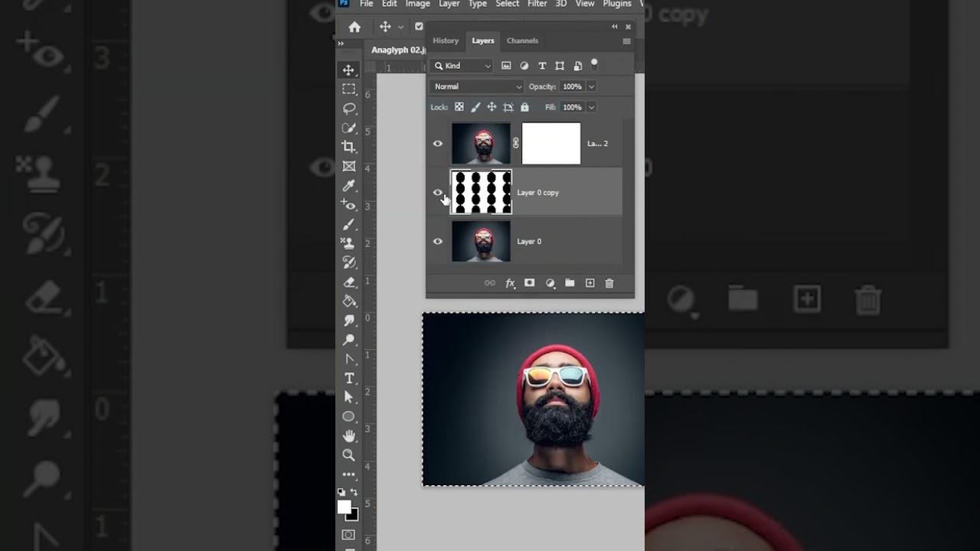Swap foreground and background colors
Screen dimensions: 980x551
pos(354,492)
